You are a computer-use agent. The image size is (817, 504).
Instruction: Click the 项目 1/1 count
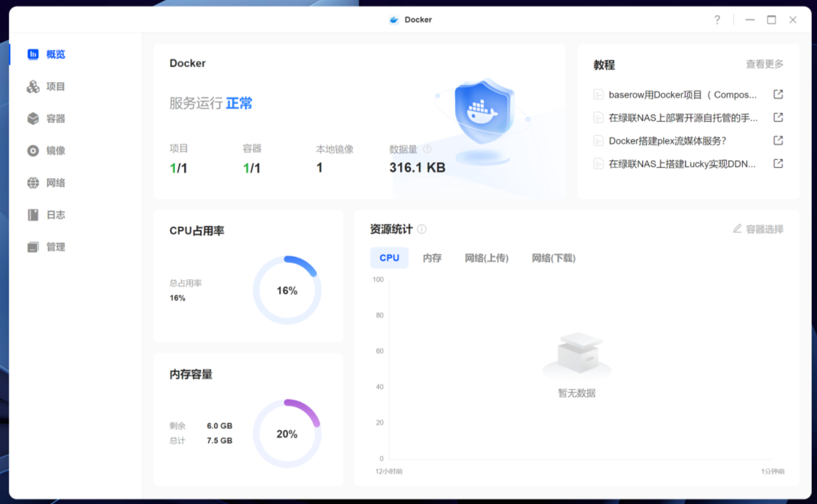click(178, 168)
